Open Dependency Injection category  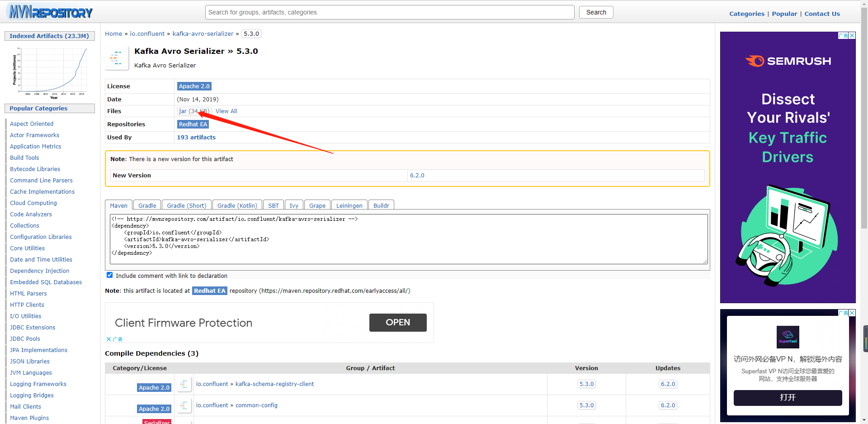point(40,271)
